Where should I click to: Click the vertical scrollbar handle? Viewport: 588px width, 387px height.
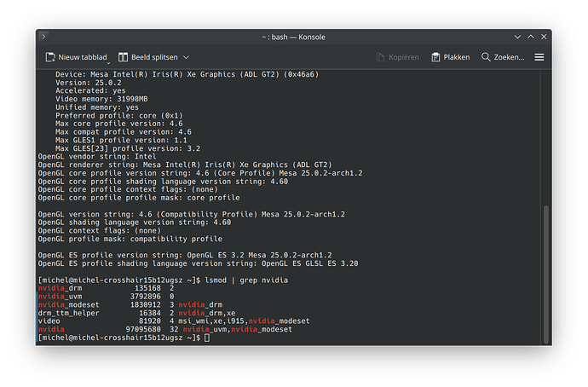coord(546,274)
